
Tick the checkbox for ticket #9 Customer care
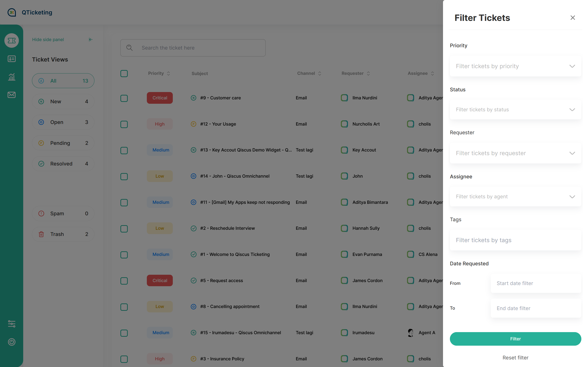pos(124,98)
